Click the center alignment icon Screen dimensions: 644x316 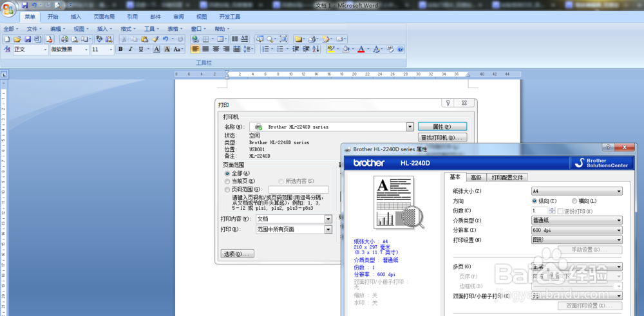pos(216,50)
